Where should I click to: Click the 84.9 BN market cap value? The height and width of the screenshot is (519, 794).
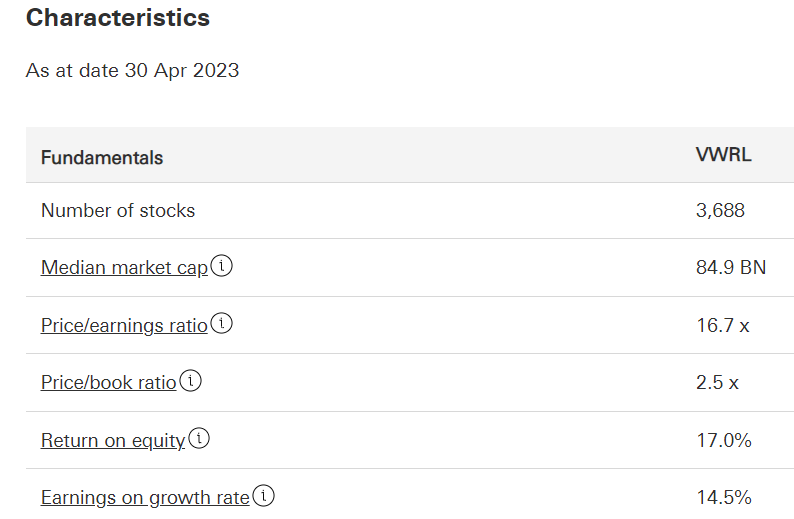[x=731, y=267]
